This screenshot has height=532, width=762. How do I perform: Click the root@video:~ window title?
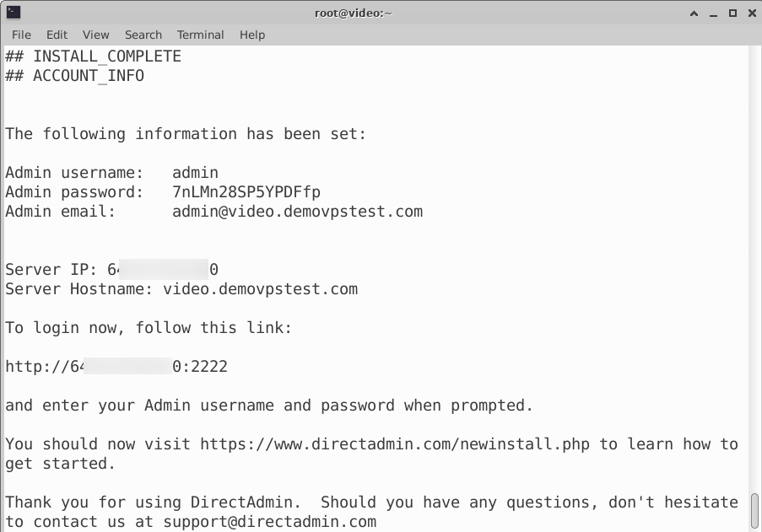(x=354, y=13)
